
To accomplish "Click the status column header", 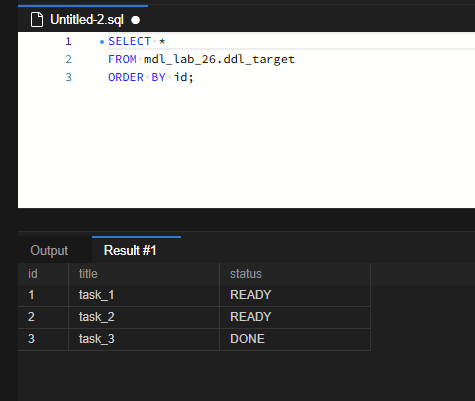I will tap(295, 274).
